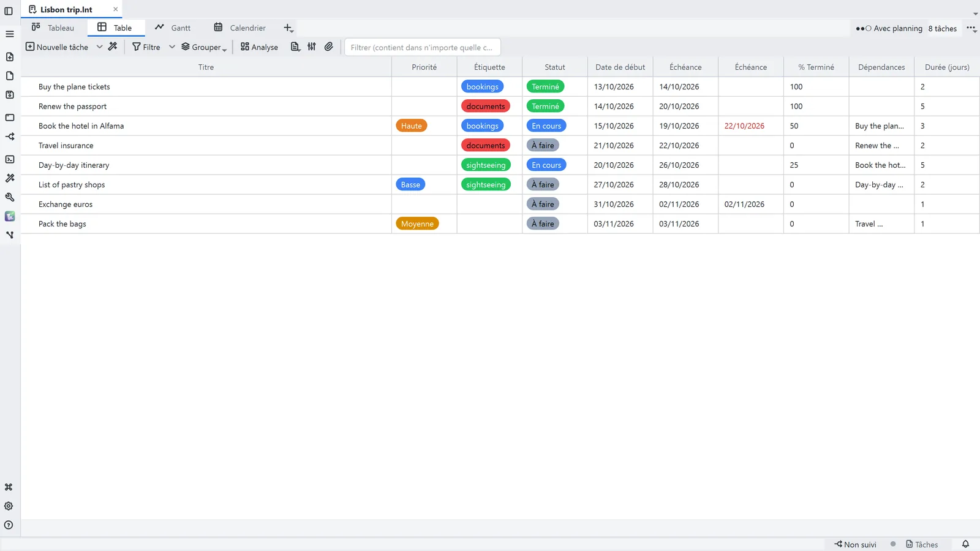Open the Analyse button
Image resolution: width=980 pixels, height=551 pixels.
[x=259, y=47]
